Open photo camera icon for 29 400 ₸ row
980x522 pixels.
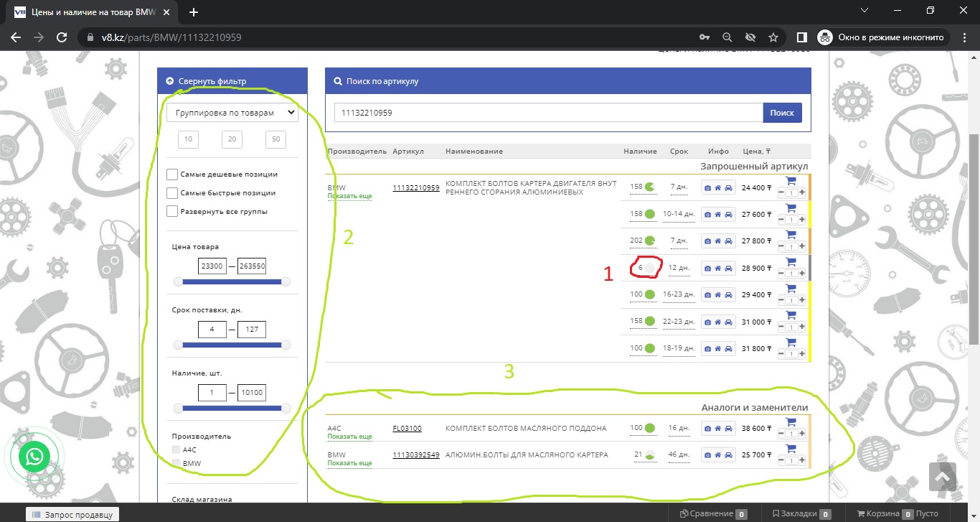point(708,294)
